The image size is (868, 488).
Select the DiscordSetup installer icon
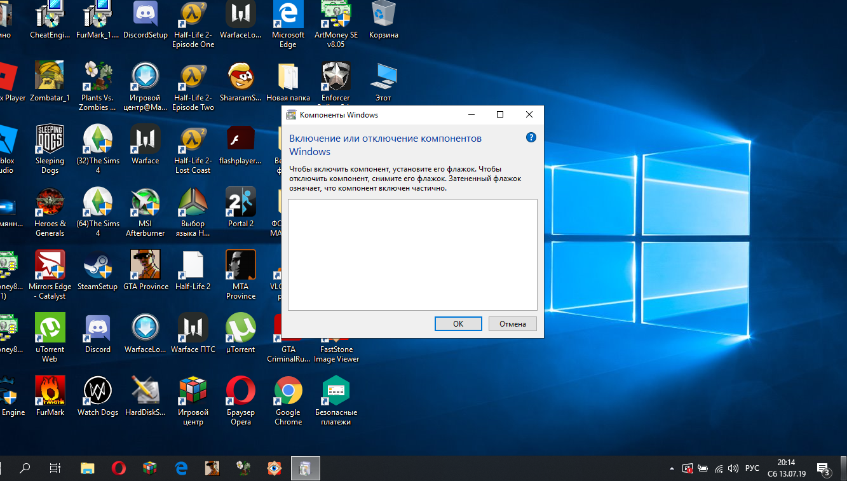146,20
